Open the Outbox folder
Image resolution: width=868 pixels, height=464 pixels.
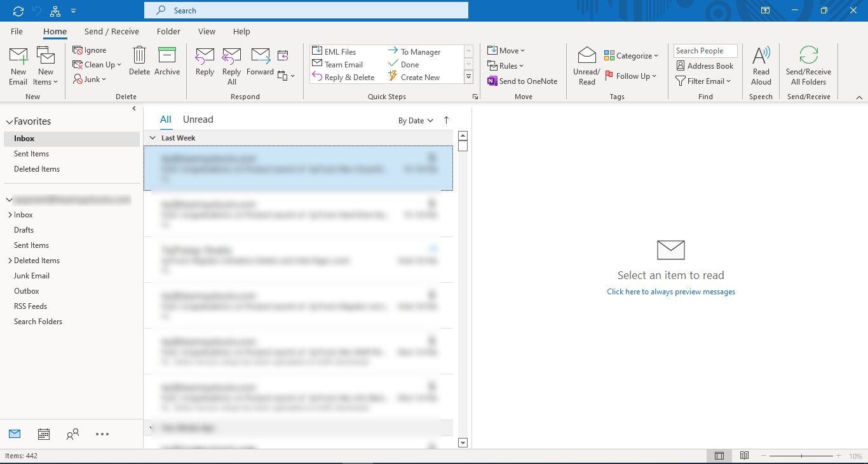(x=27, y=291)
